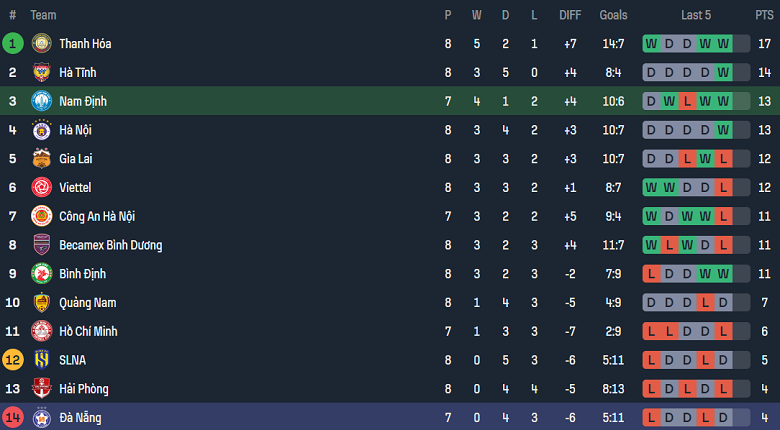Image resolution: width=780 pixels, height=430 pixels.
Task: Click the Hà Tĩnh team logo
Action: coord(41,72)
